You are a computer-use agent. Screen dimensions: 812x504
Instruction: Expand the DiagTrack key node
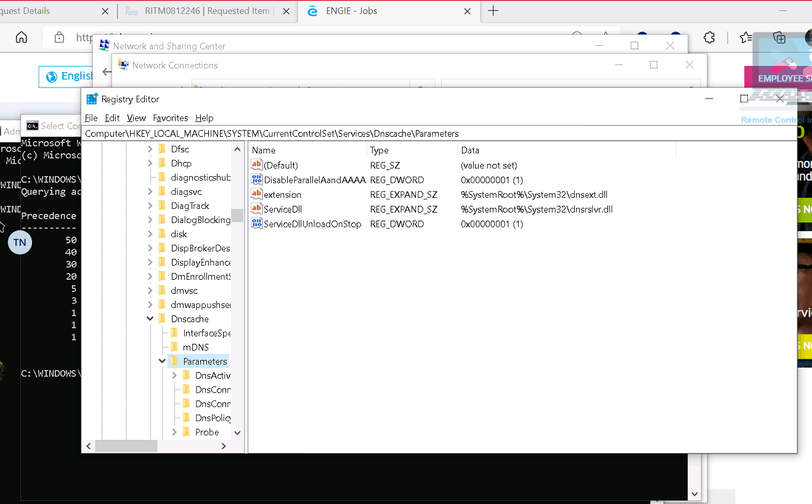click(x=150, y=206)
